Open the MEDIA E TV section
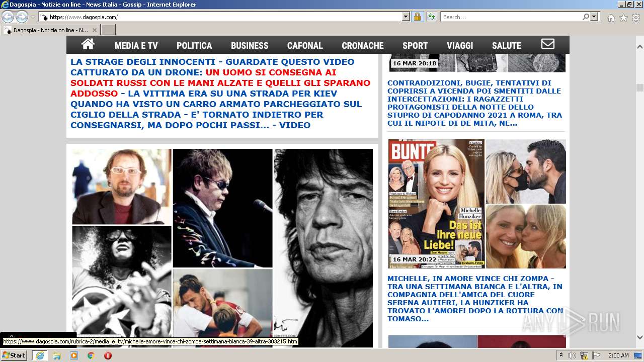 pos(136,46)
